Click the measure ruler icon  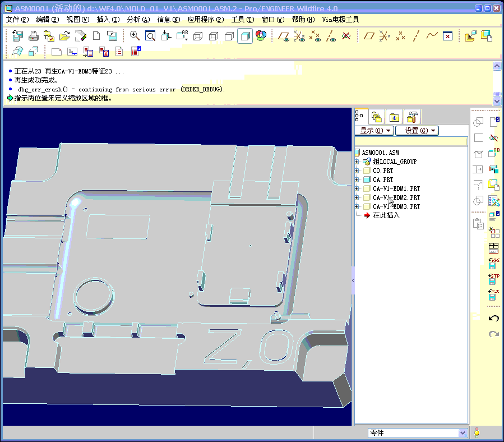pyautogui.click(x=494, y=248)
